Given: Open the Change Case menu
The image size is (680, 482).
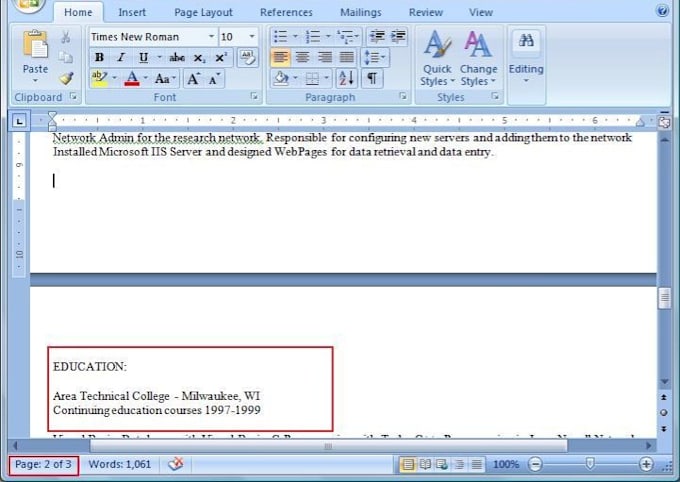Looking at the screenshot, I should click(165, 79).
